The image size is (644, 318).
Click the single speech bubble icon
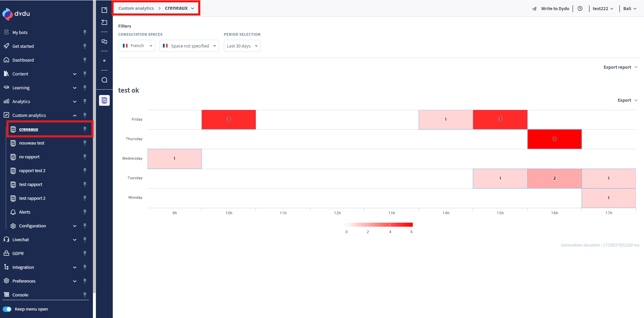(104, 80)
